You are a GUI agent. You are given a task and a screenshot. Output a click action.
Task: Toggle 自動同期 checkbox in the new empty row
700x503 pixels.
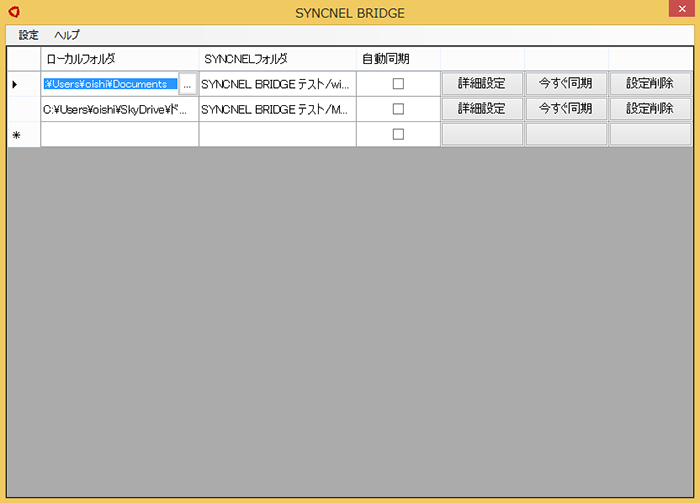point(398,134)
